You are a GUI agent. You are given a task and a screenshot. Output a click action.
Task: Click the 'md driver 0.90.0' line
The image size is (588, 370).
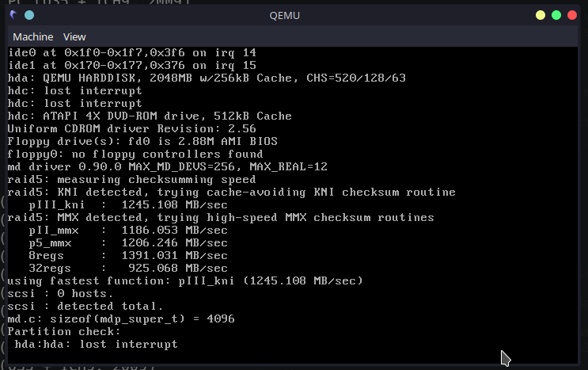(x=167, y=166)
